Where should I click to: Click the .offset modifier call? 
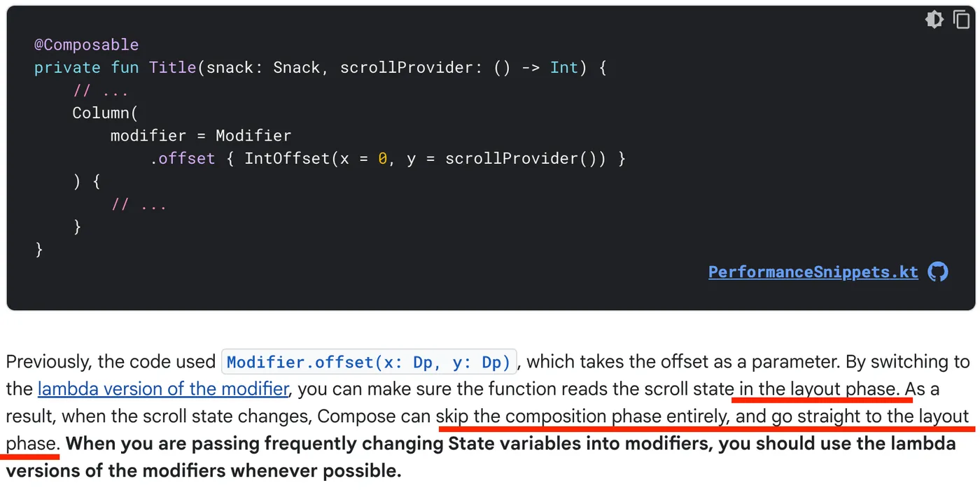(182, 158)
